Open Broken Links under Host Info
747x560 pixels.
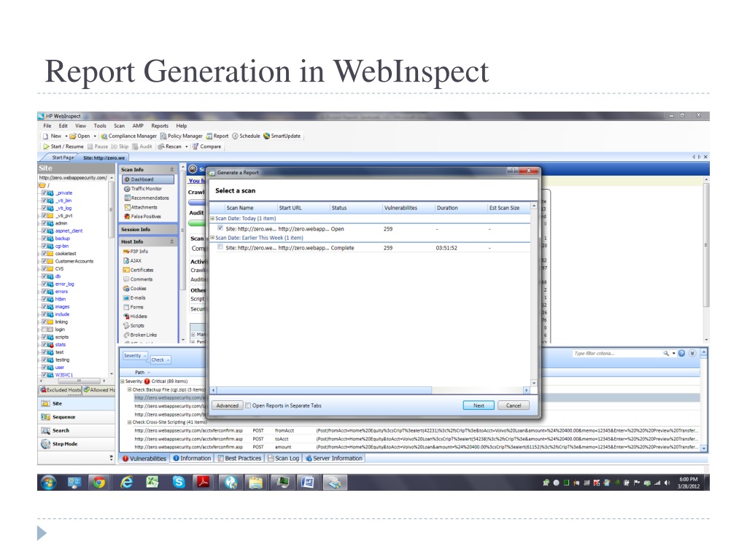point(140,335)
